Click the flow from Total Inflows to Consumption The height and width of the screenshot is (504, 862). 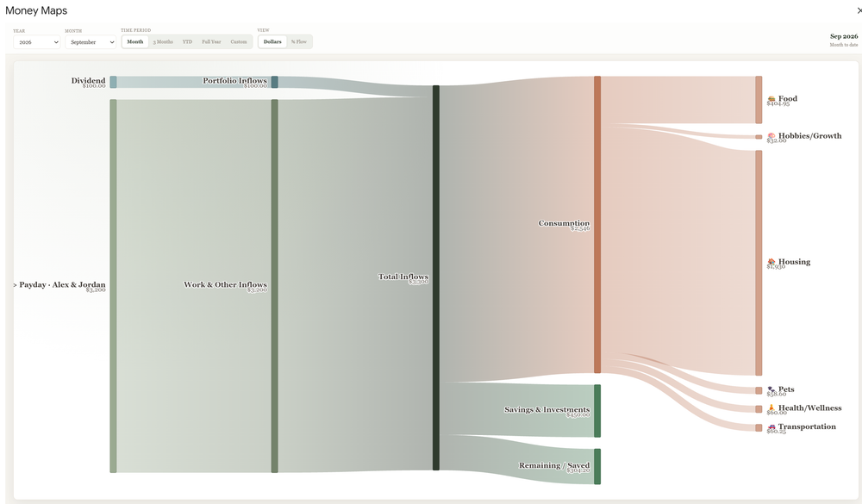[516, 231]
